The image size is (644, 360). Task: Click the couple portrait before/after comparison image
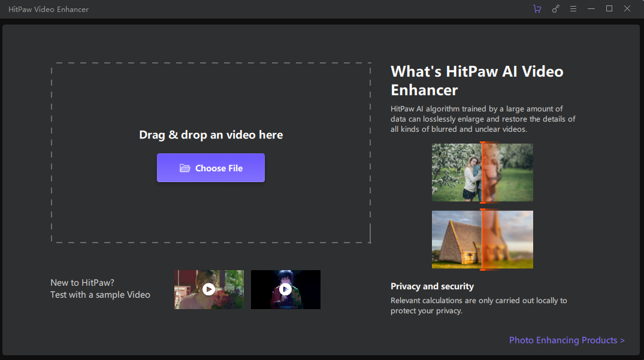click(455, 173)
